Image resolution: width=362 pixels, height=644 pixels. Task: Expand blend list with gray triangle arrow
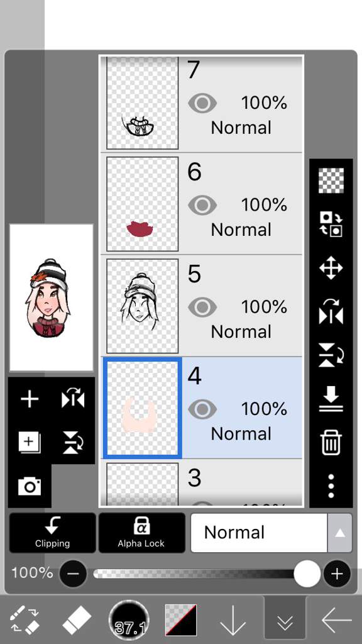339,533
